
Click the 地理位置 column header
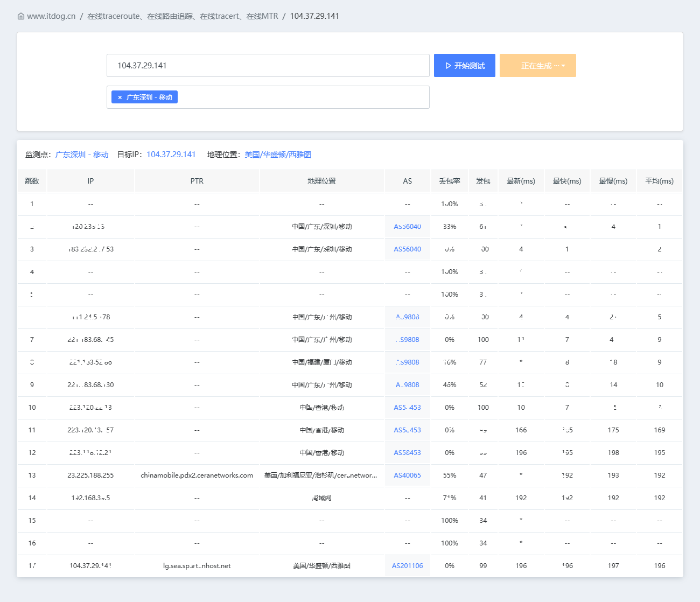point(322,181)
